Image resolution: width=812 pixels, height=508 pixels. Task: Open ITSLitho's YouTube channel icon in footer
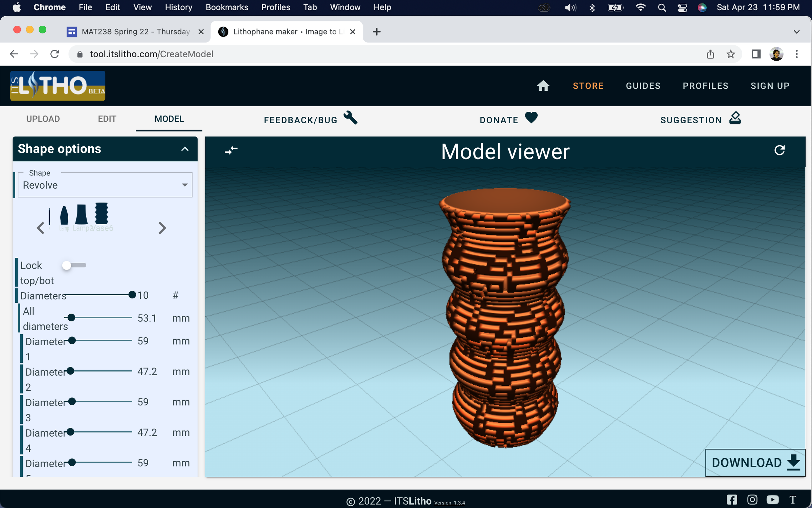click(x=772, y=499)
